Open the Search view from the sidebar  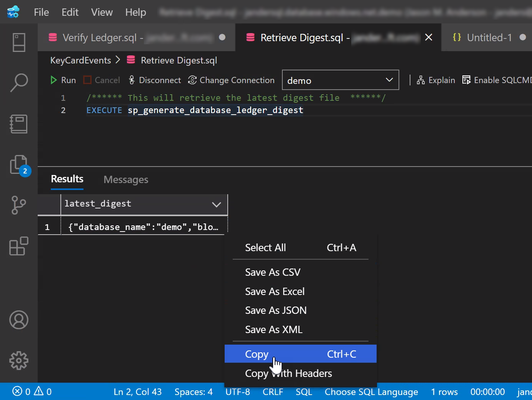click(x=18, y=83)
